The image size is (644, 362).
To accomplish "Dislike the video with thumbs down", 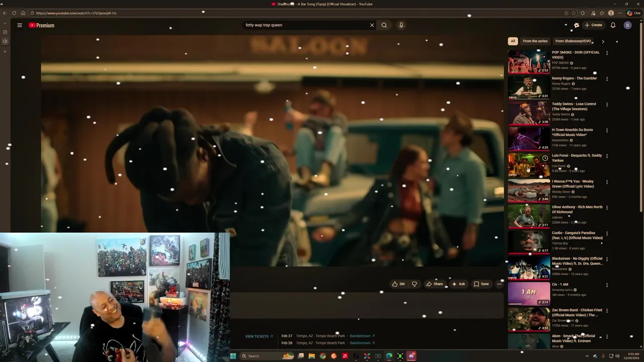I will click(415, 284).
